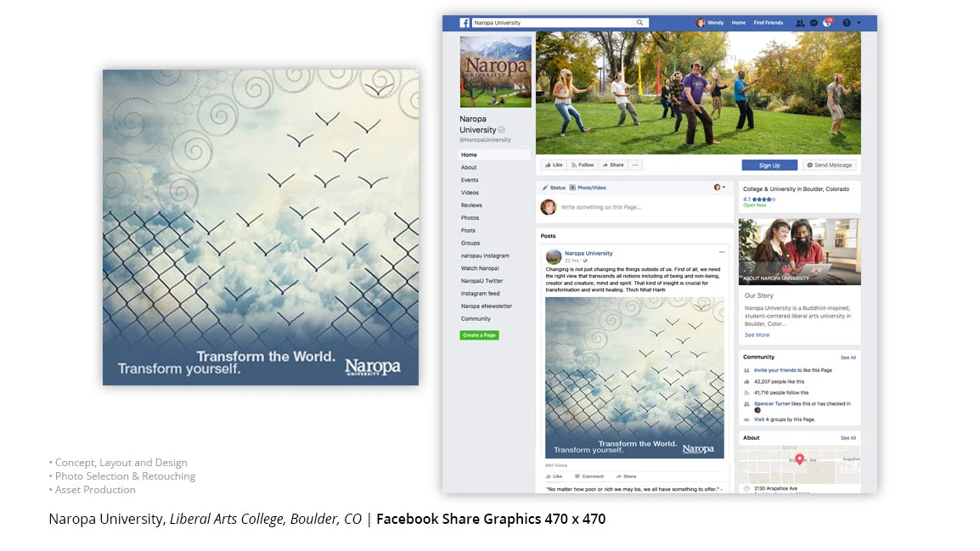Comment on the Naropa University post

(589, 476)
